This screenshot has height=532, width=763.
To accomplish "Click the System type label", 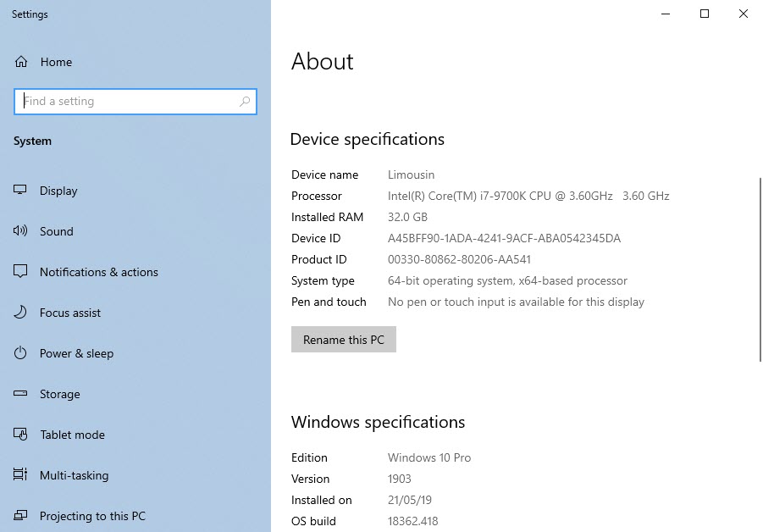I will click(x=323, y=281).
